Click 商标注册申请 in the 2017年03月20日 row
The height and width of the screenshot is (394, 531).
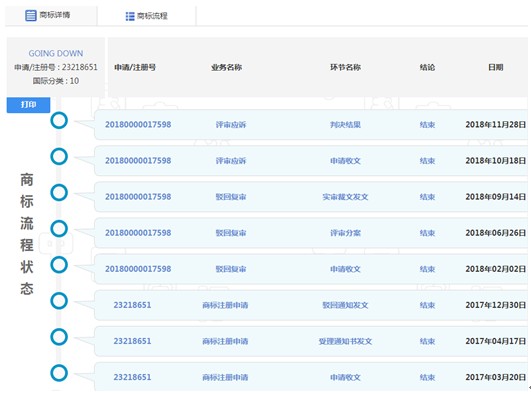[225, 377]
